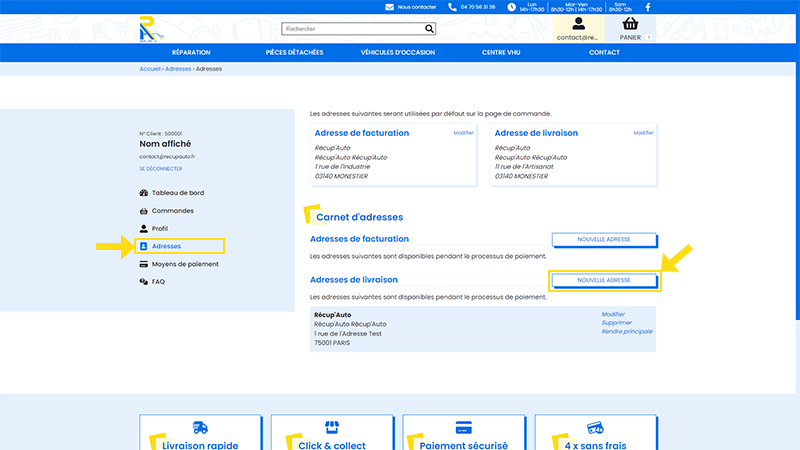Click the envelope contact icon
The height and width of the screenshot is (450, 800).
tap(389, 7)
